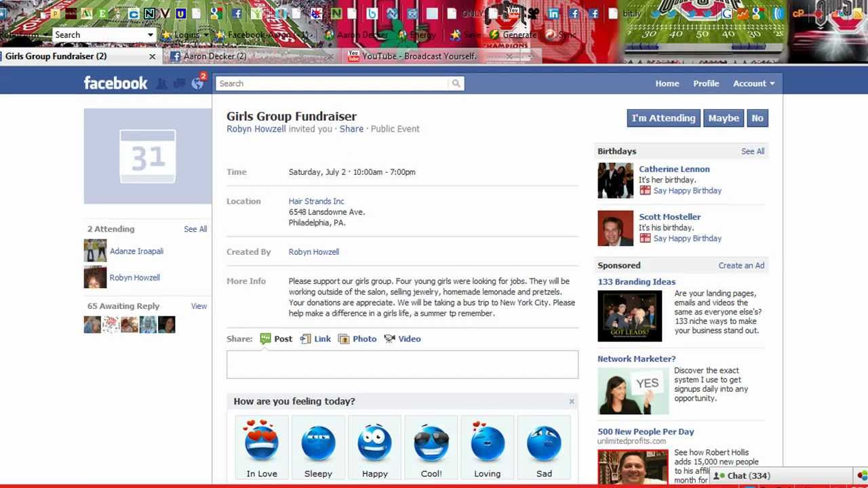
Task: Click the facebook logo
Action: click(x=115, y=83)
